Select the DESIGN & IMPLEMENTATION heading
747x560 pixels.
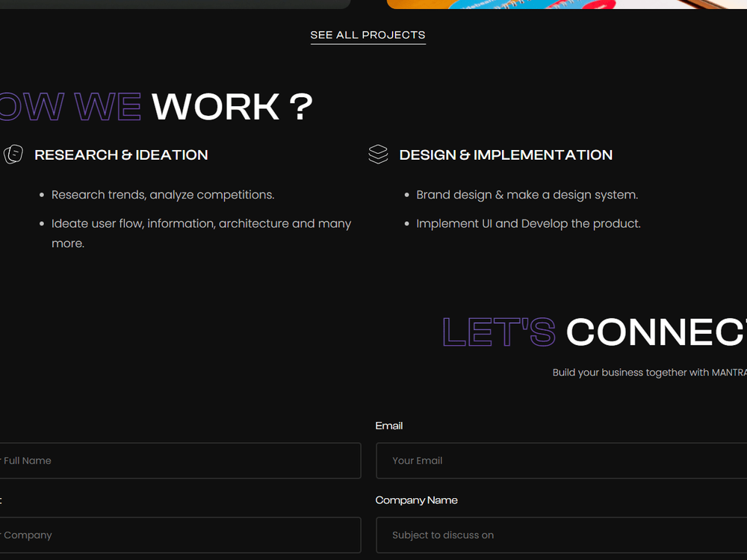pos(506,155)
